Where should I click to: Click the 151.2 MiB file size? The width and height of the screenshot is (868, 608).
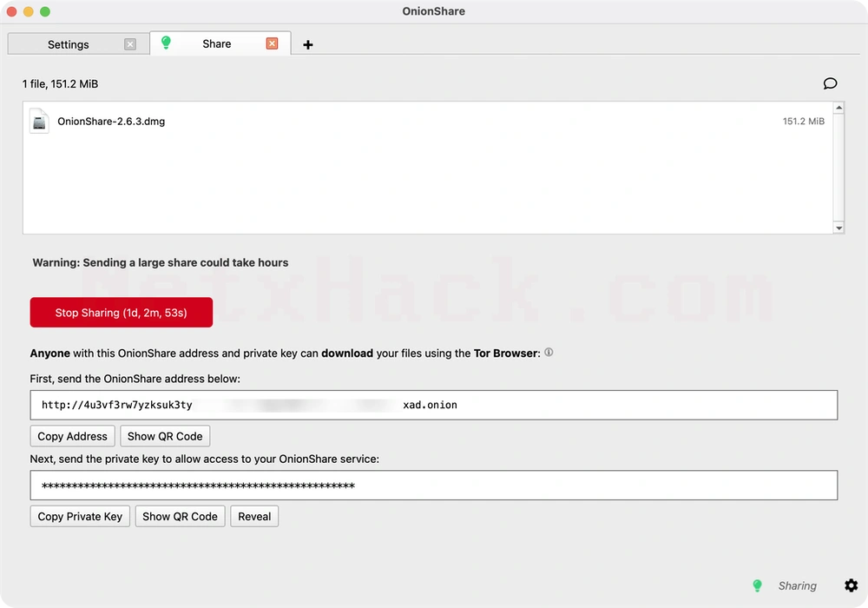[x=803, y=122]
